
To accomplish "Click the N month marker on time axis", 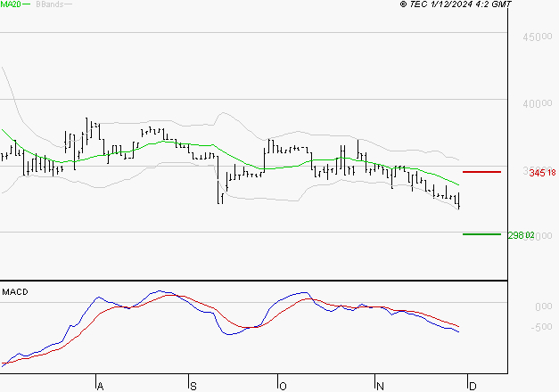I will tap(380, 386).
